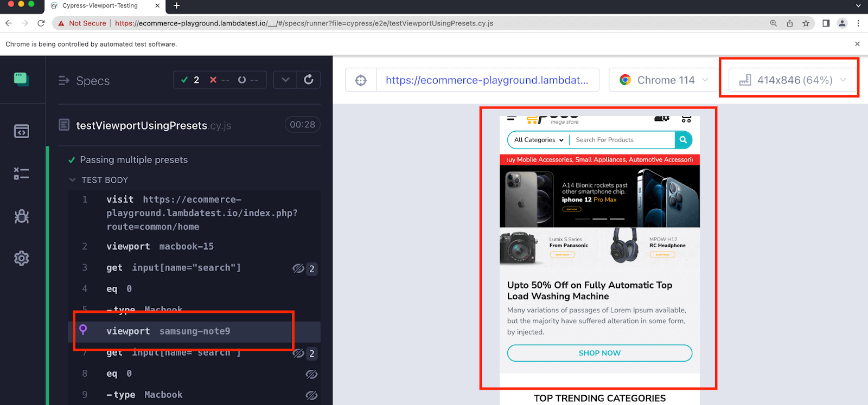This screenshot has height=405, width=868.
Task: Click the SHOP NOW button
Action: point(599,353)
